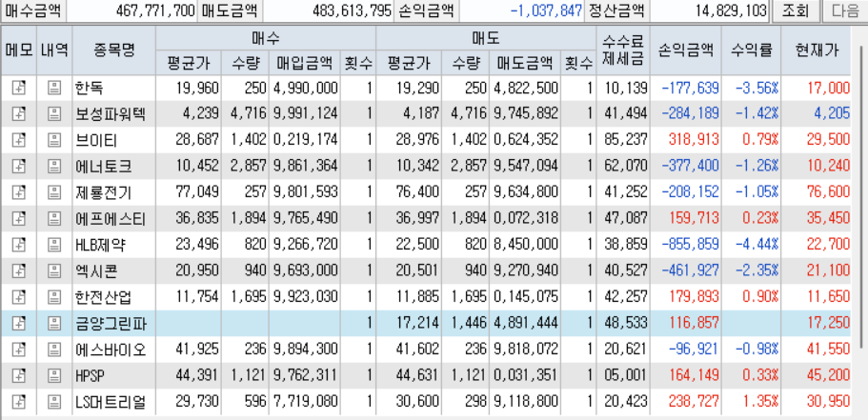Click the -1,037,847 total profit-loss field
The width and height of the screenshot is (868, 420).
pyautogui.click(x=521, y=10)
